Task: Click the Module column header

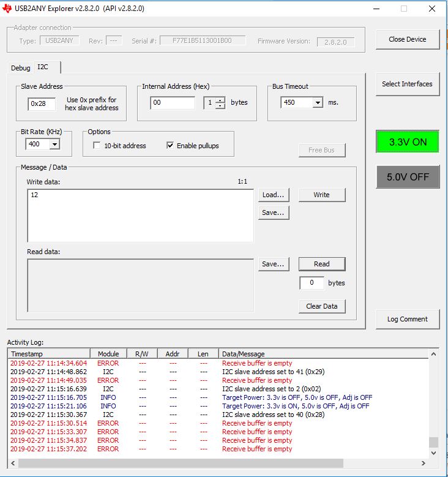Action: coord(108,354)
